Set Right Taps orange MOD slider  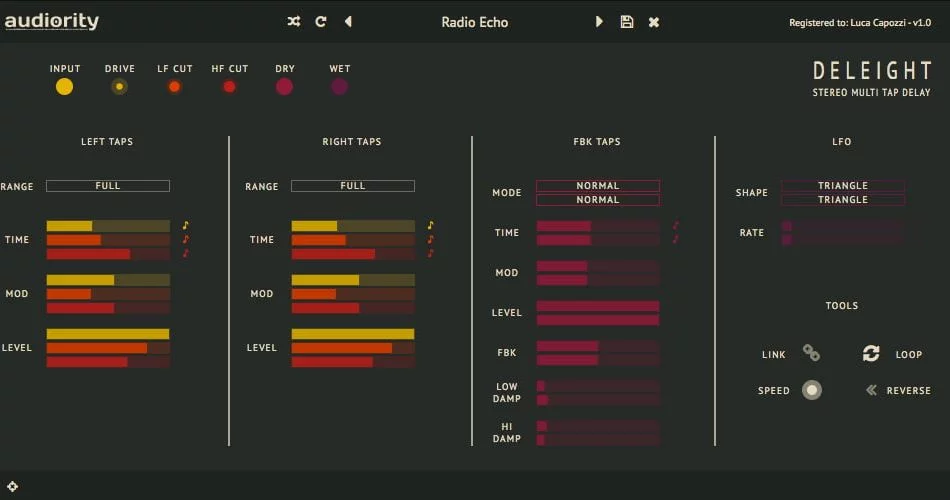(353, 294)
